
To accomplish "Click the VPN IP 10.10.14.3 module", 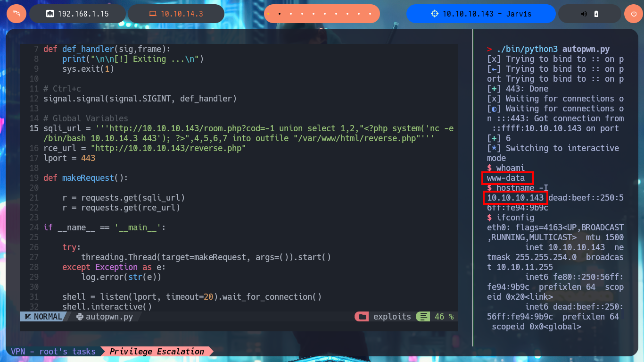I will click(x=176, y=14).
